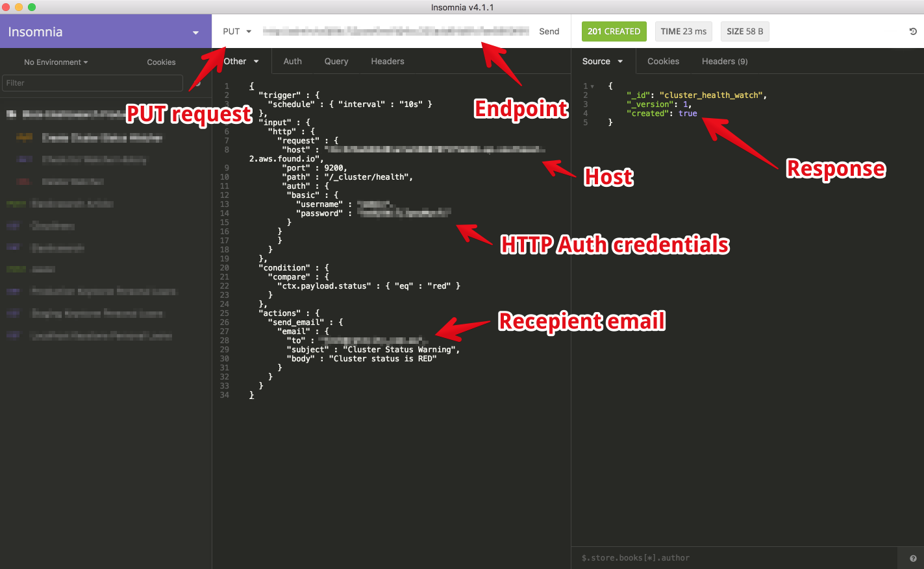Open the PUT request method dropdown
Viewport: 924px width, 569px height.
tap(236, 30)
